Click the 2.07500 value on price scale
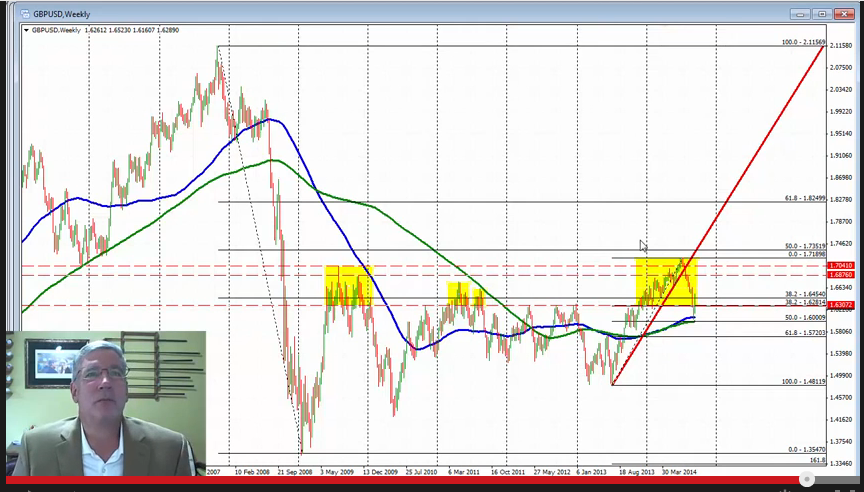This screenshot has height=492, width=864. tap(841, 68)
